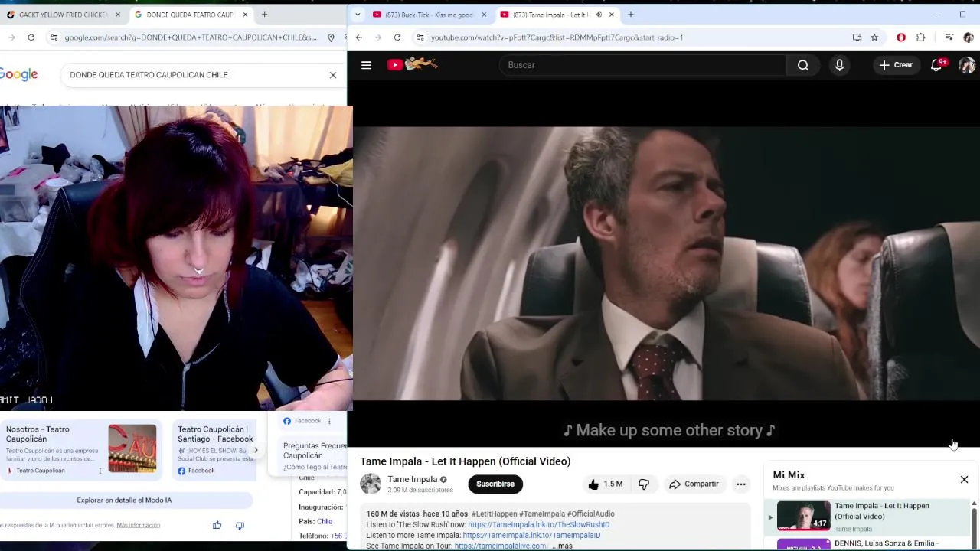The height and width of the screenshot is (551, 980).
Task: Click the YouTube address bar URL
Action: pos(557,37)
